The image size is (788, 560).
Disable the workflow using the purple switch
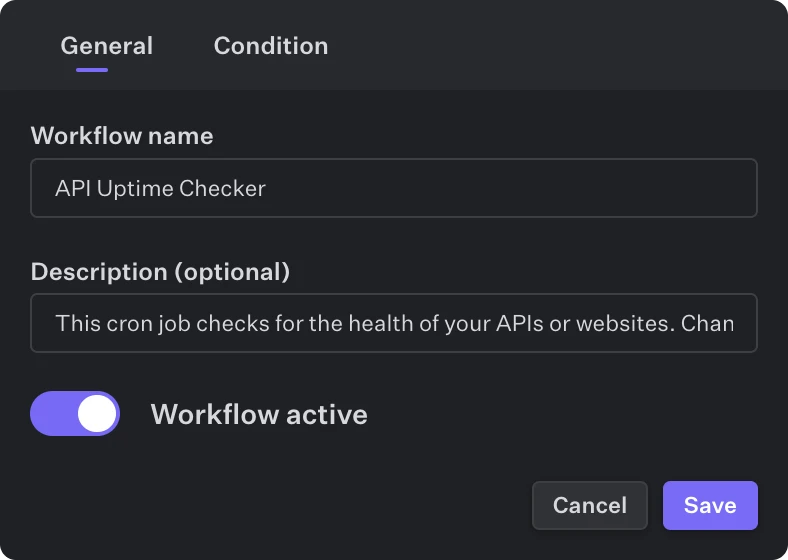75,413
